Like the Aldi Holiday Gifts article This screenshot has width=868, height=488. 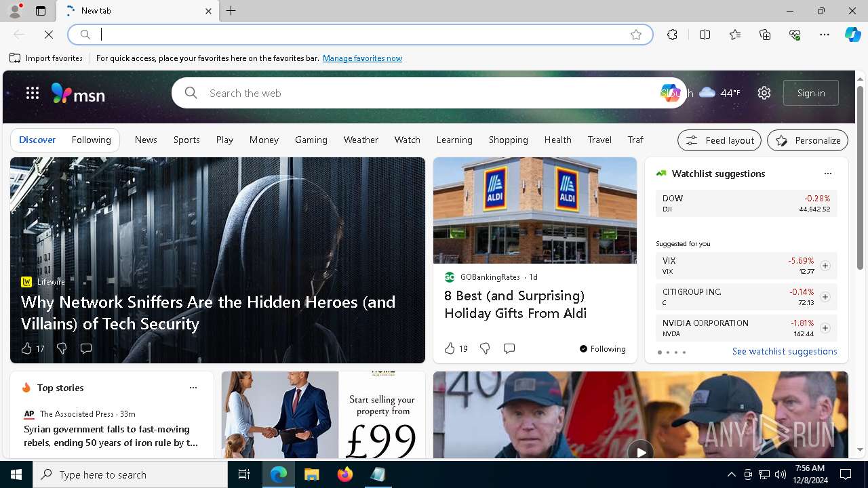(x=456, y=348)
